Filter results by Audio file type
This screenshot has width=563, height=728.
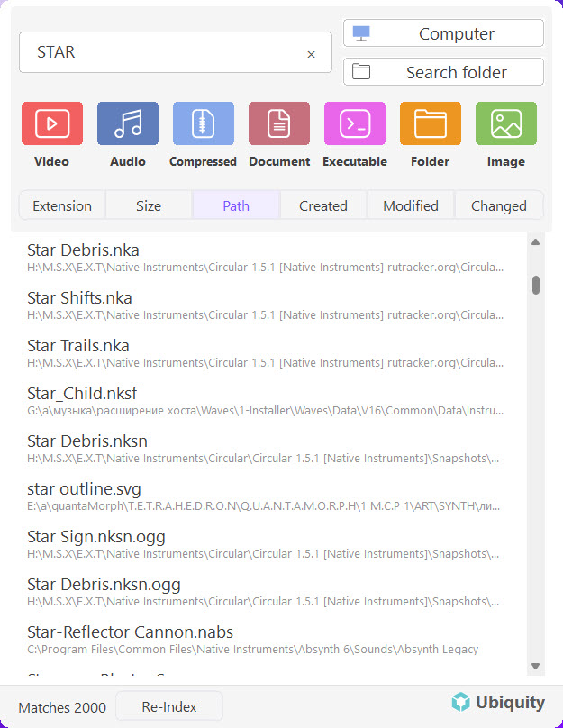pyautogui.click(x=128, y=123)
